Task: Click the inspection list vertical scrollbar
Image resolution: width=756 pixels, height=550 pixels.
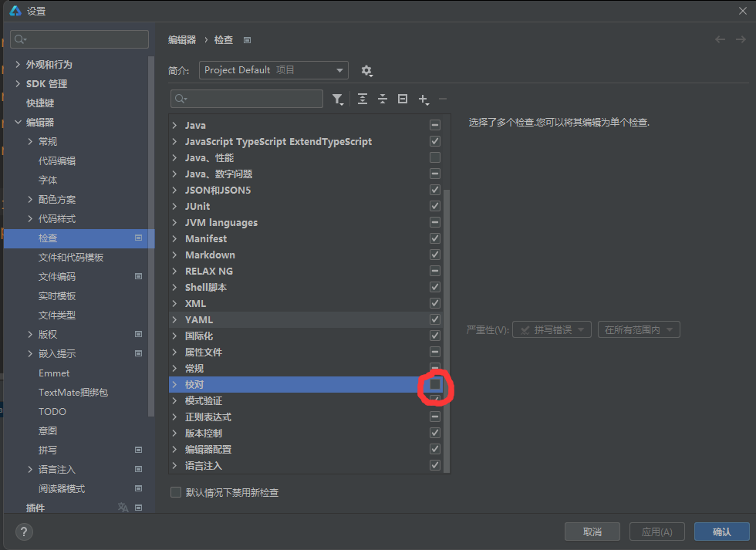Action: tap(447, 309)
